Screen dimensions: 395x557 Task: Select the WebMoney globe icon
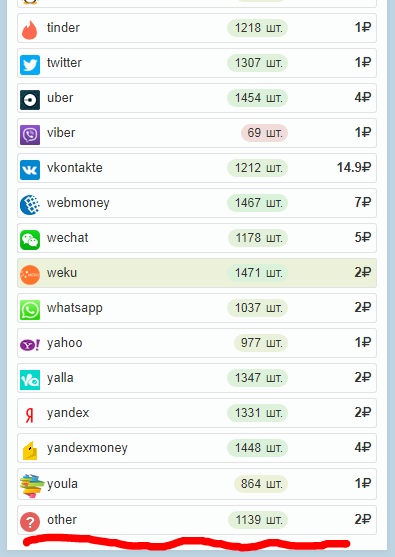[x=30, y=205]
